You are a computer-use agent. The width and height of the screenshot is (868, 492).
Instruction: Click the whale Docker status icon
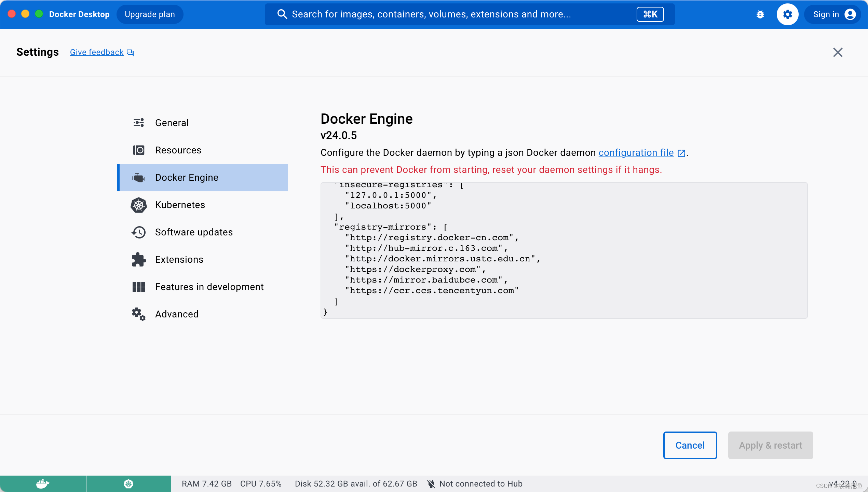(43, 483)
